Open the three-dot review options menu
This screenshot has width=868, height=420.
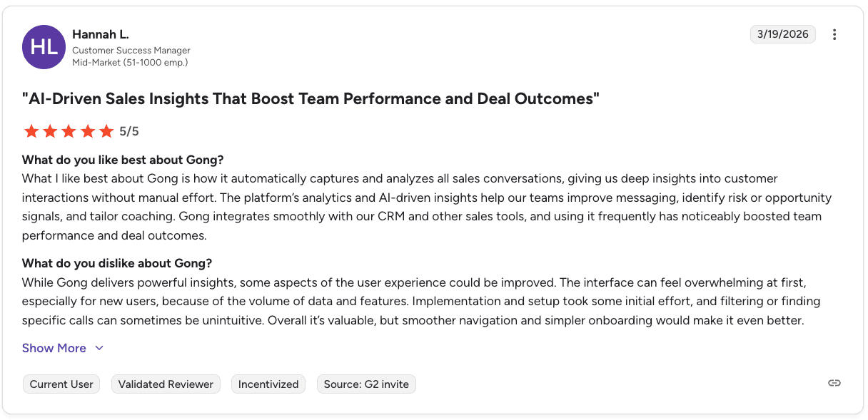(834, 34)
